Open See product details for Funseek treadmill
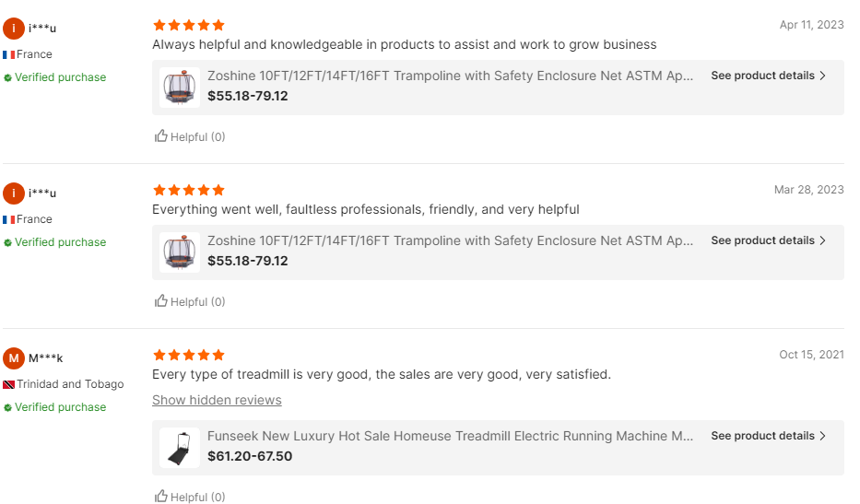Image resolution: width=860 pixels, height=504 pixels. 768,436
